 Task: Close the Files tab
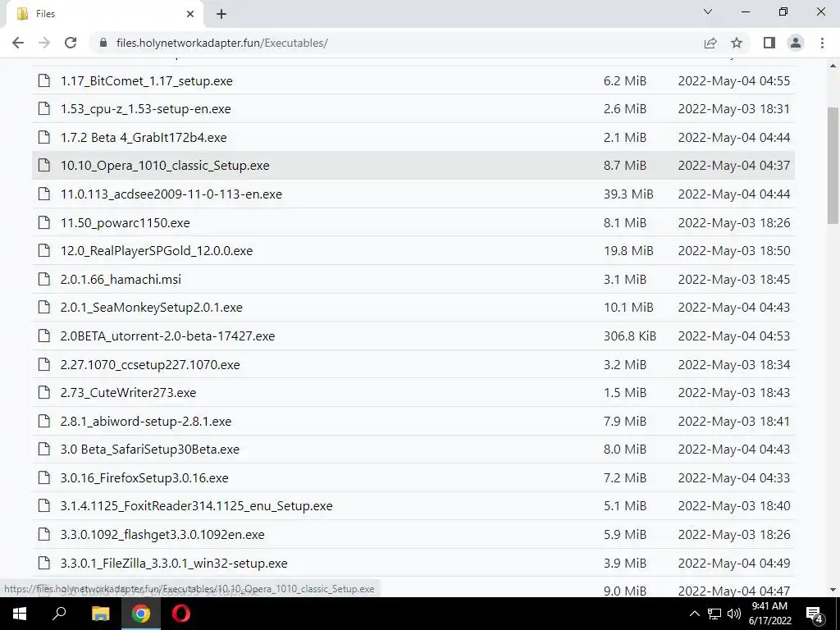(x=190, y=14)
